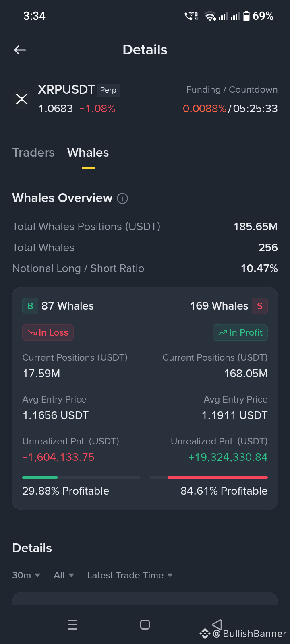The height and width of the screenshot is (644, 290).
Task: Tap the 84.61% profitable short progress bar
Action: pyautogui.click(x=209, y=477)
